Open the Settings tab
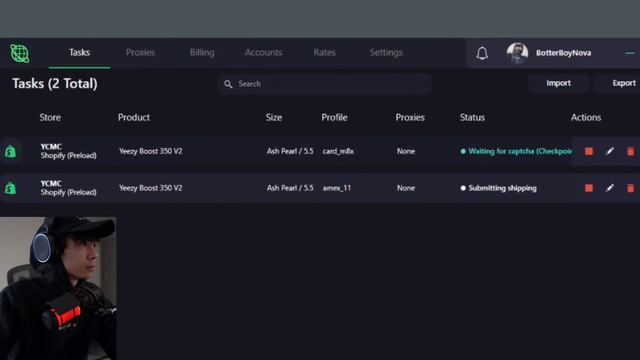This screenshot has width=640, height=360. pos(386,53)
